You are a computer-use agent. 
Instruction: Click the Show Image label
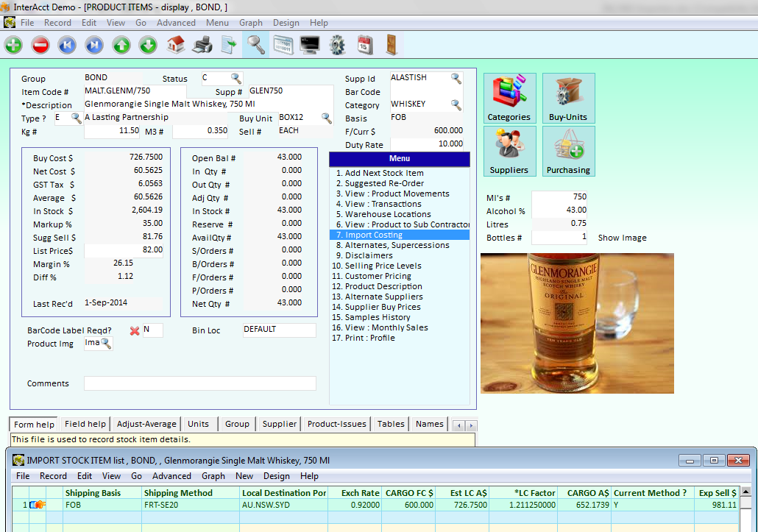click(x=622, y=238)
